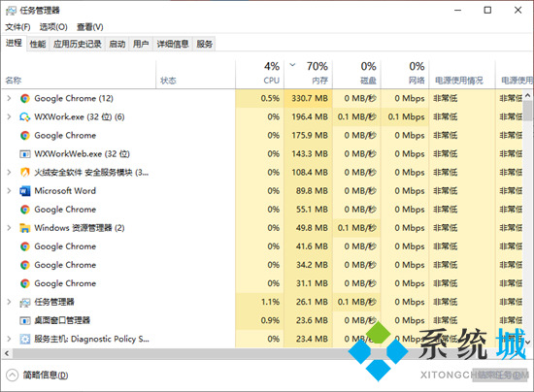Click the Chrome icon of Google Chrome (12)

coord(25,99)
